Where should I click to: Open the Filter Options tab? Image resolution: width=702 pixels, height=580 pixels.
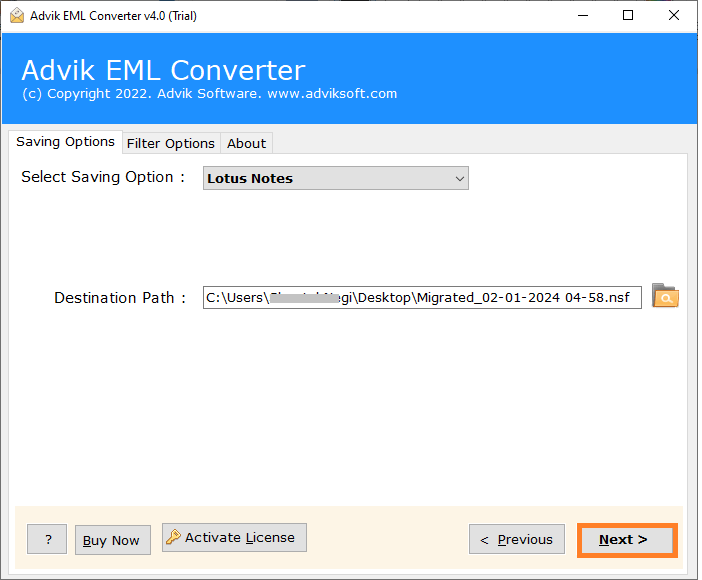[171, 143]
